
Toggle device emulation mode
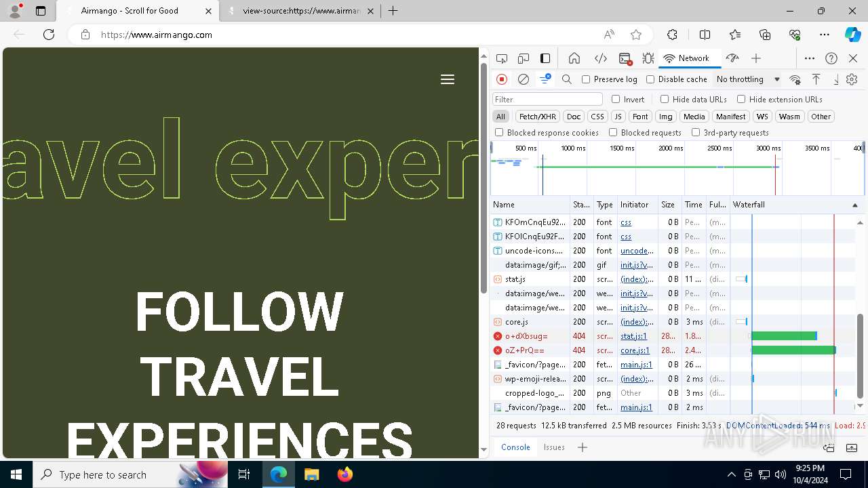[524, 58]
